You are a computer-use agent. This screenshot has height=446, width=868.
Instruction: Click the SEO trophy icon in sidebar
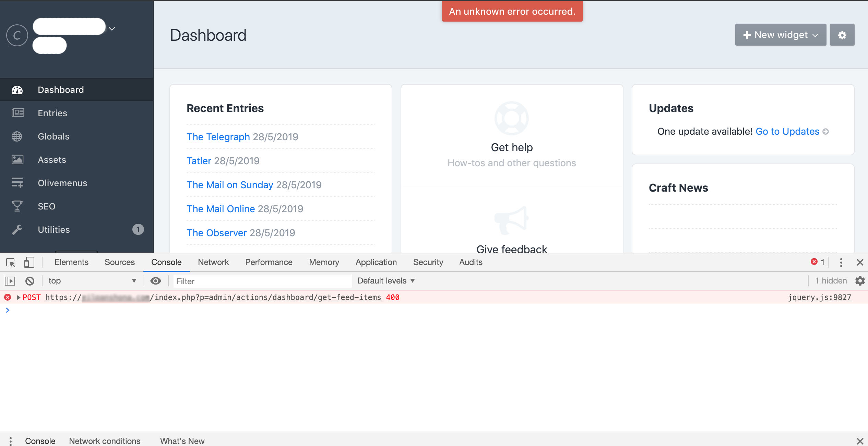(x=17, y=206)
